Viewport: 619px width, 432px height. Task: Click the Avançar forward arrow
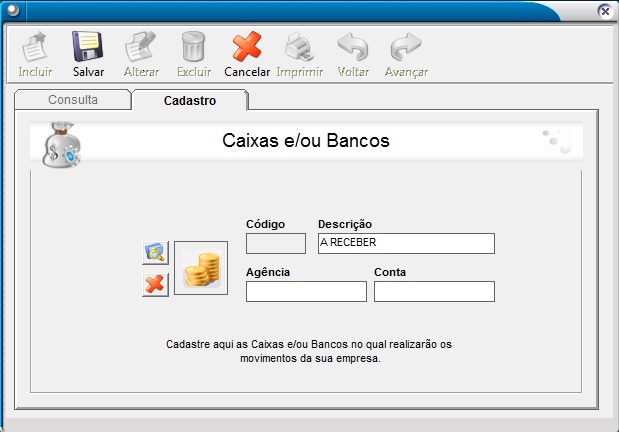point(406,54)
